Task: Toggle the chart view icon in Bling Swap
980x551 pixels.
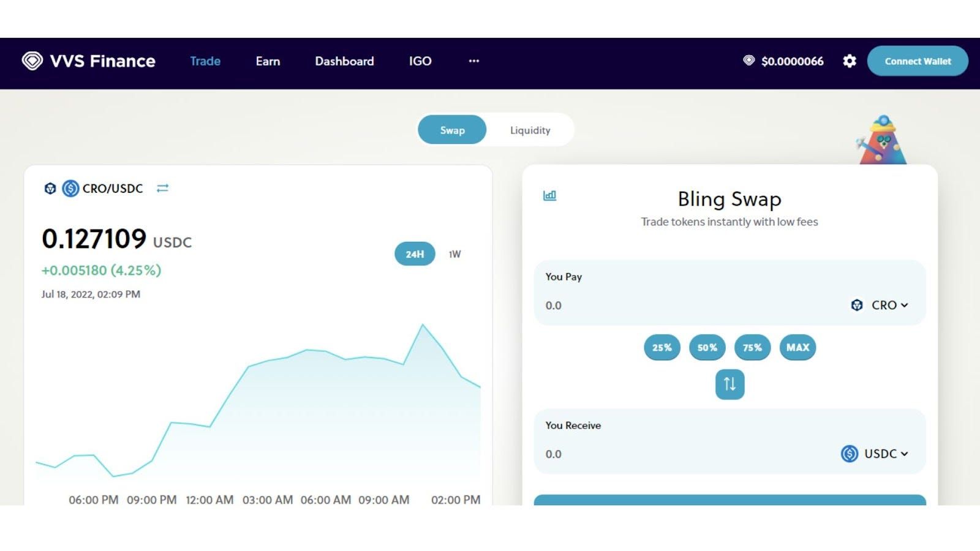Action: click(549, 195)
